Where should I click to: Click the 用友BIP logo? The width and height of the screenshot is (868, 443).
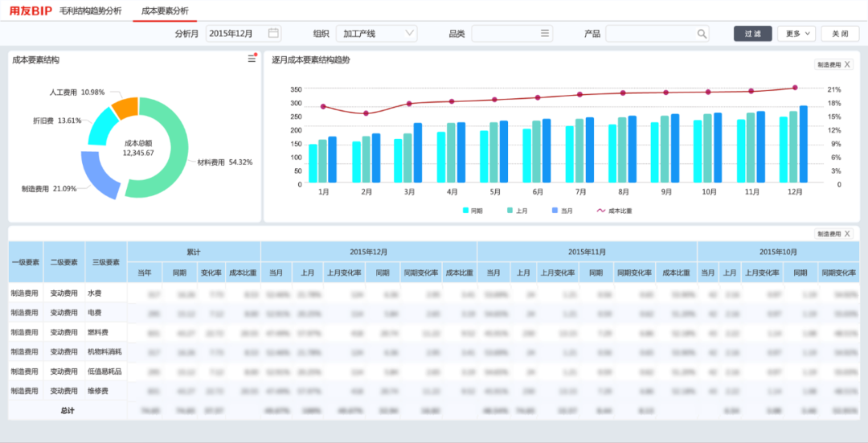click(31, 11)
